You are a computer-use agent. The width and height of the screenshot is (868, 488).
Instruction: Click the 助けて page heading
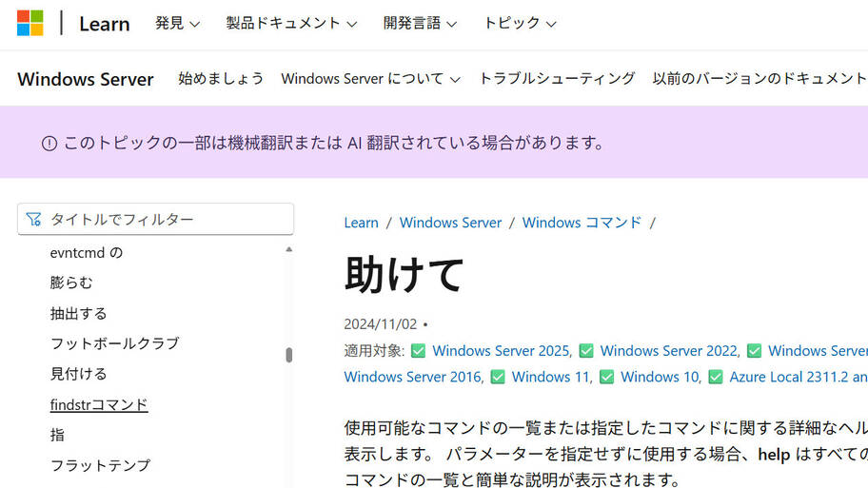pyautogui.click(x=404, y=274)
